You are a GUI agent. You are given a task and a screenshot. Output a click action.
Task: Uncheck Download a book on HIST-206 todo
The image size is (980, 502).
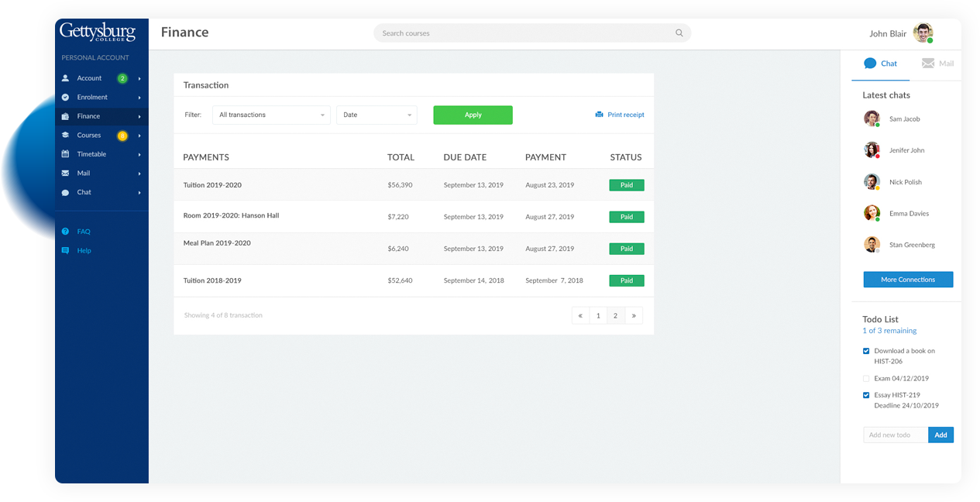[866, 351]
